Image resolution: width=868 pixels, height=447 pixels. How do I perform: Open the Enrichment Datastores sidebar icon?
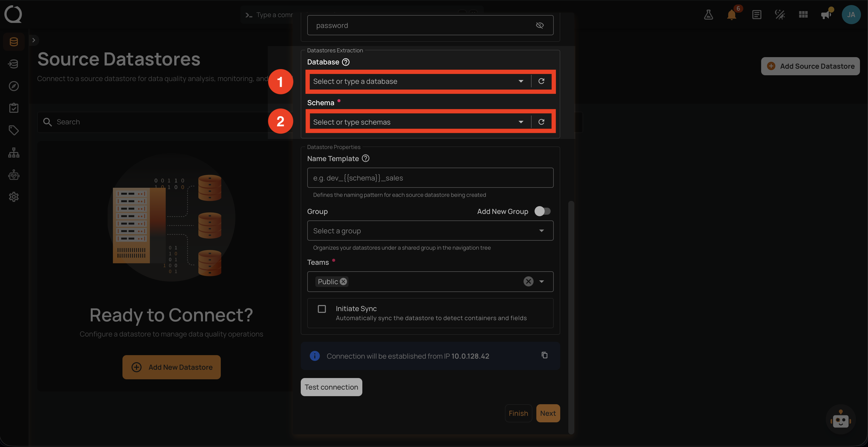[14, 64]
